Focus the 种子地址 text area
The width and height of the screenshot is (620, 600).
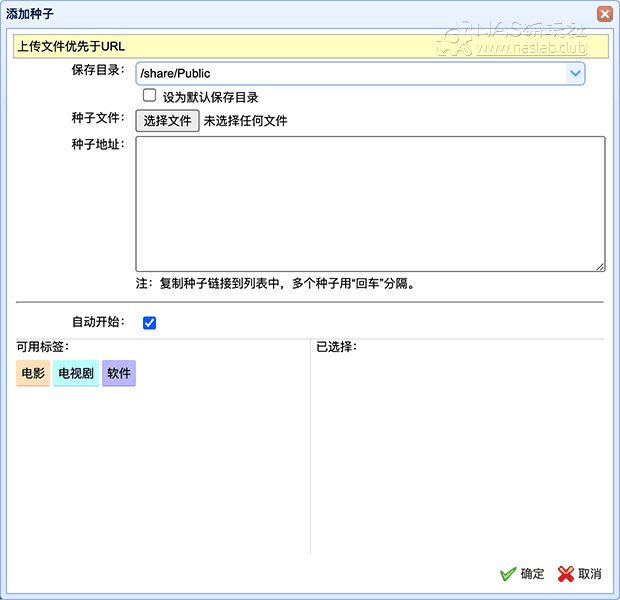click(370, 203)
